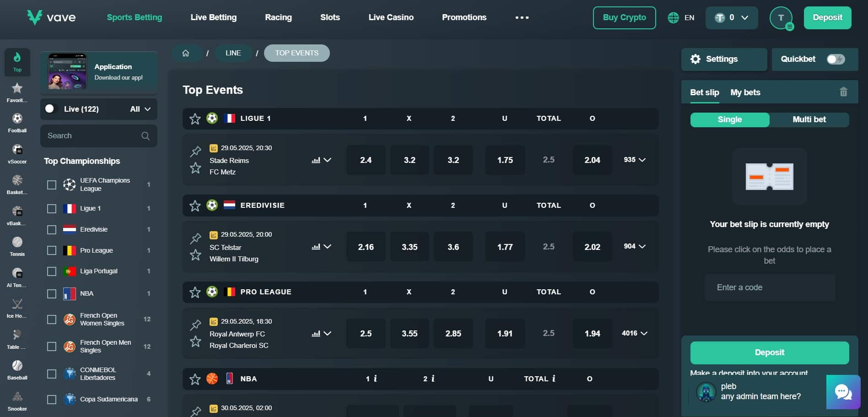Select the Multi bet option
Screen dimensions: 868x417
coord(809,119)
